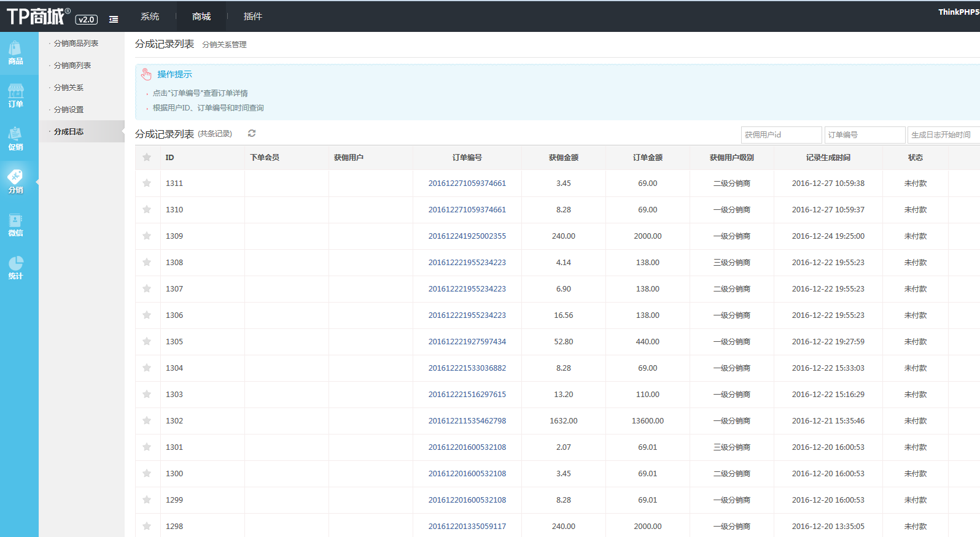Refresh the 分成记录列表 table
Screen dimensions: 980x537
[x=252, y=133]
